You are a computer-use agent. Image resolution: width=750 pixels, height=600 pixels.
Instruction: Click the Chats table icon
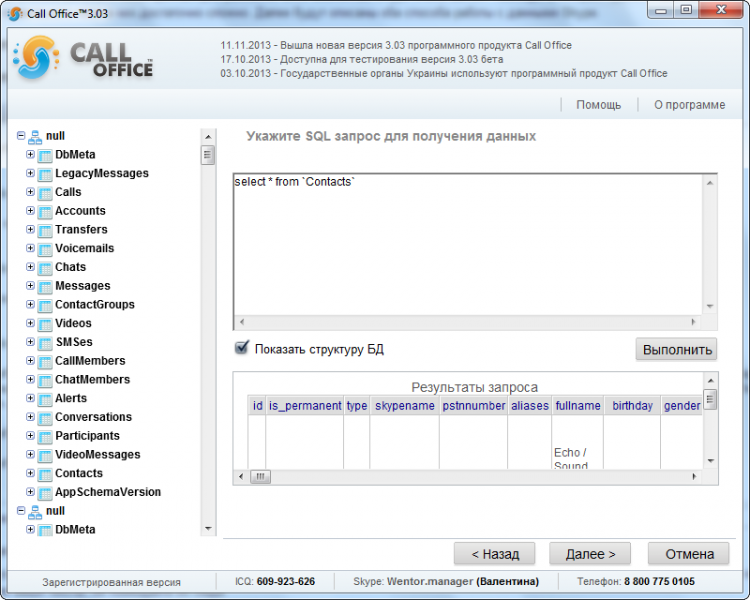pos(44,268)
